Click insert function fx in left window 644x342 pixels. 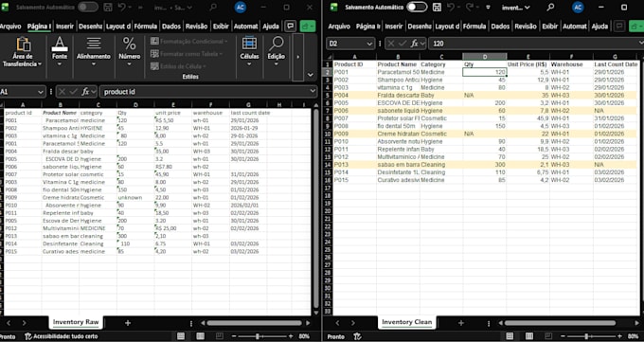(x=85, y=91)
